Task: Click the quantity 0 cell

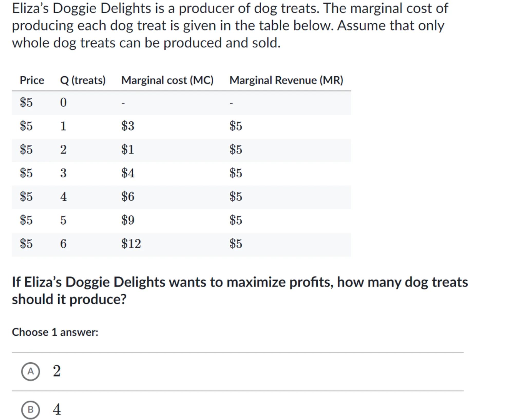Action: point(63,102)
